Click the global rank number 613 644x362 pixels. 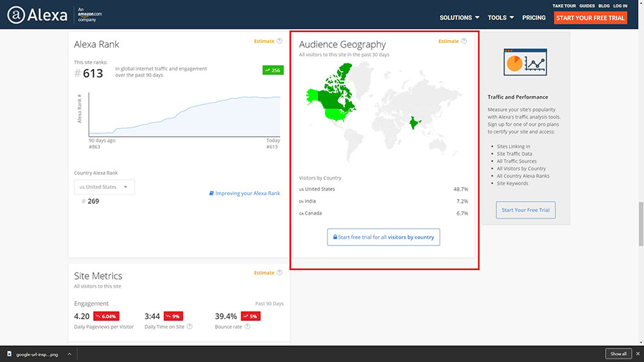pyautogui.click(x=93, y=74)
